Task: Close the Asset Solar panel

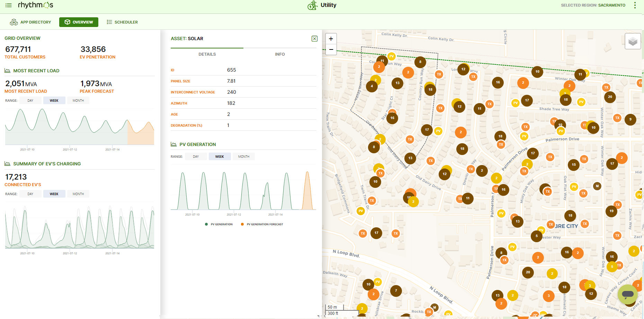Action: (x=314, y=39)
